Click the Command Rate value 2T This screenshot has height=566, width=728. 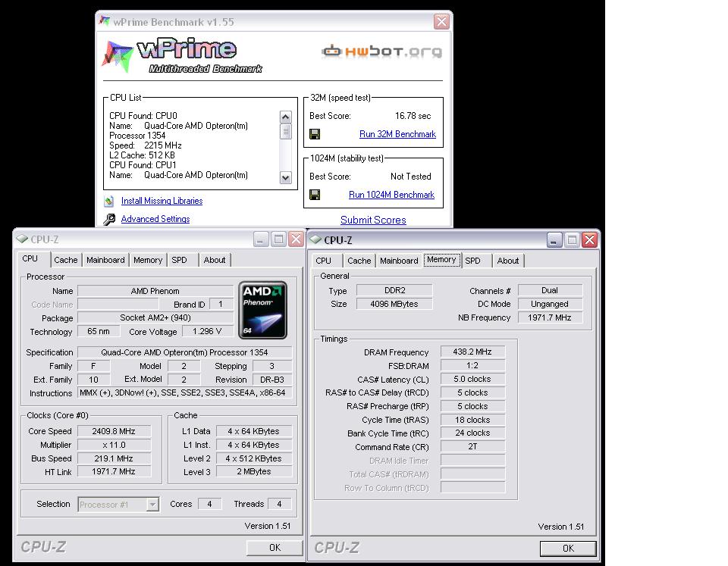pyautogui.click(x=472, y=446)
